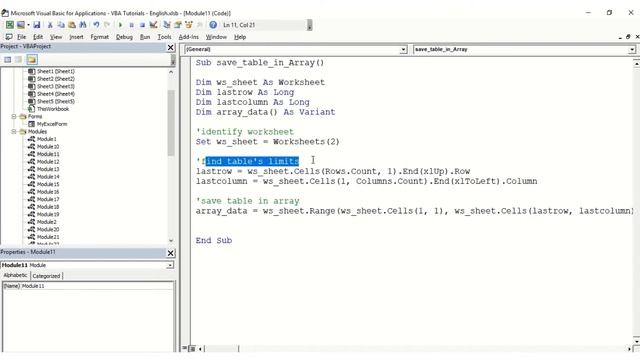Screen dimensions: 640x360
Task: Select ThisWorkbook in project tree
Action: pos(53,109)
